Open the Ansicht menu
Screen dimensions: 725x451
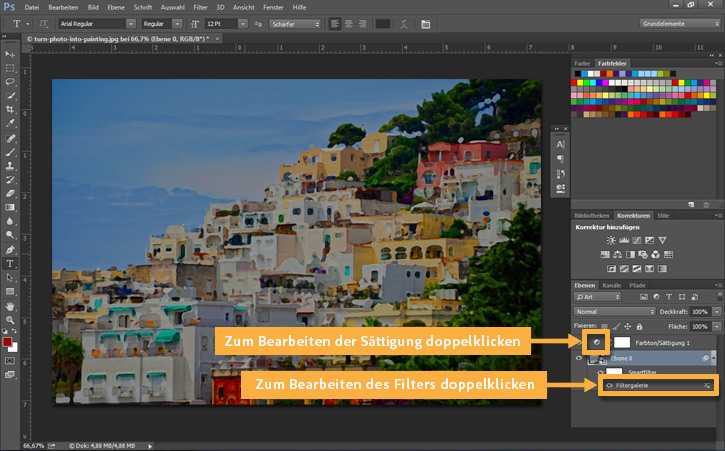click(244, 7)
